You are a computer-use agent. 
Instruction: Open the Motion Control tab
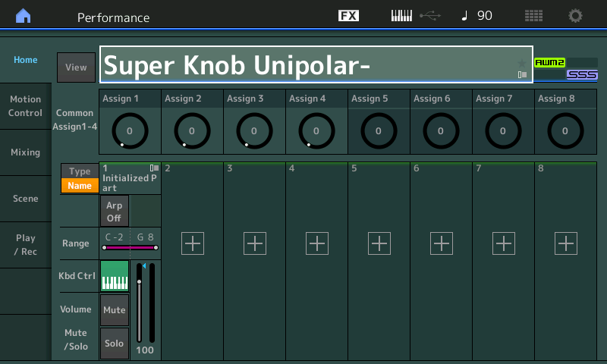point(26,106)
